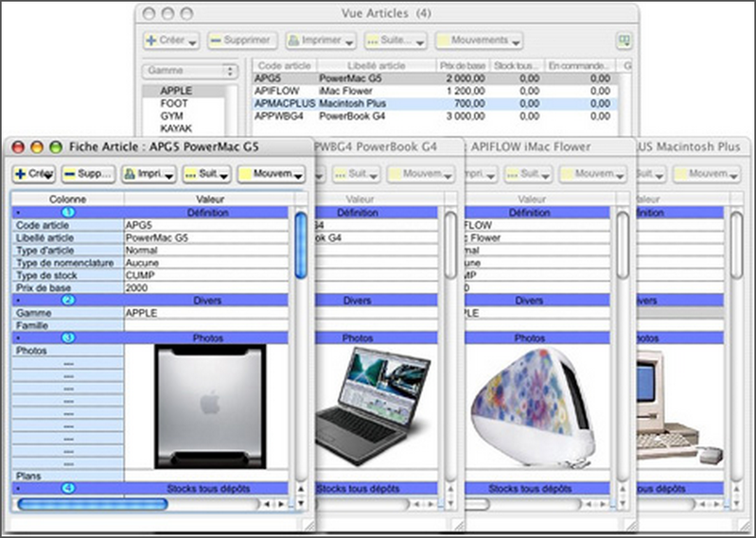Click Créer button in Vue Articles window
The height and width of the screenshot is (538, 756).
pos(171,41)
